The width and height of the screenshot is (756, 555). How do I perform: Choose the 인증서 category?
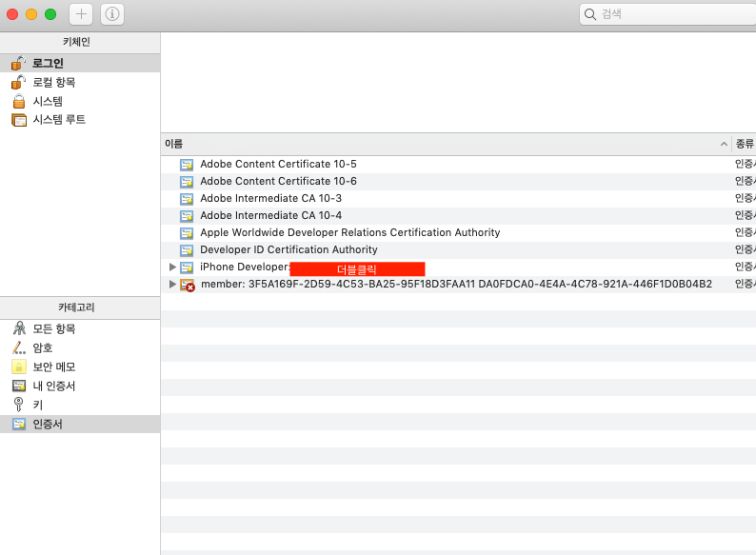tap(80, 424)
